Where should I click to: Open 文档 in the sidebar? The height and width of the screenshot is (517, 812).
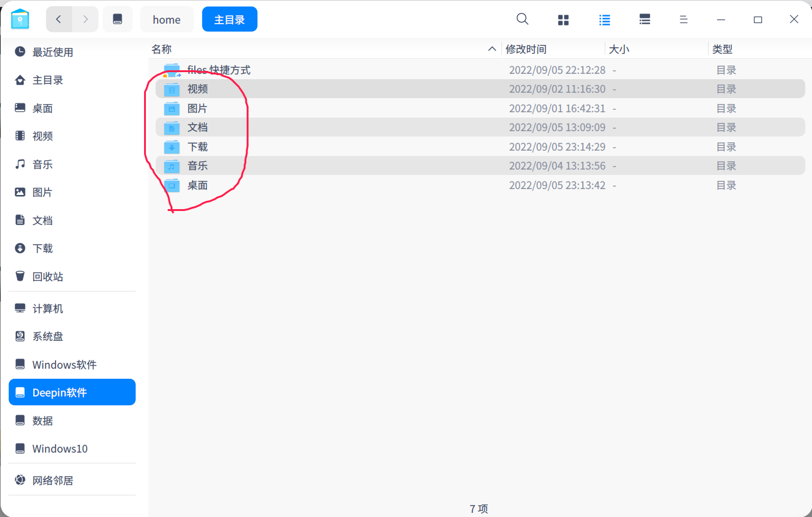73,220
